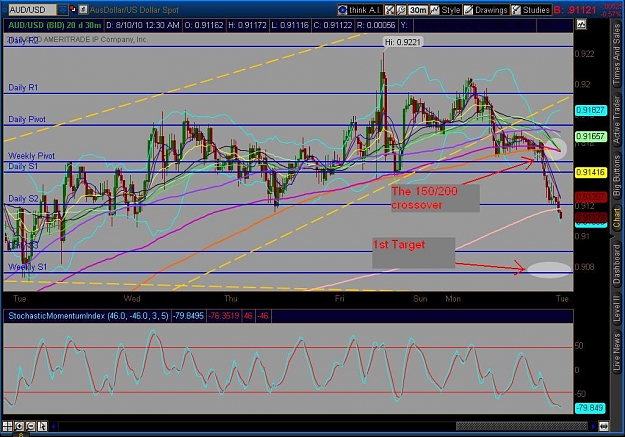The width and height of the screenshot is (625, 437).
Task: Click the Weekly Pivot line label
Action: (x=31, y=156)
